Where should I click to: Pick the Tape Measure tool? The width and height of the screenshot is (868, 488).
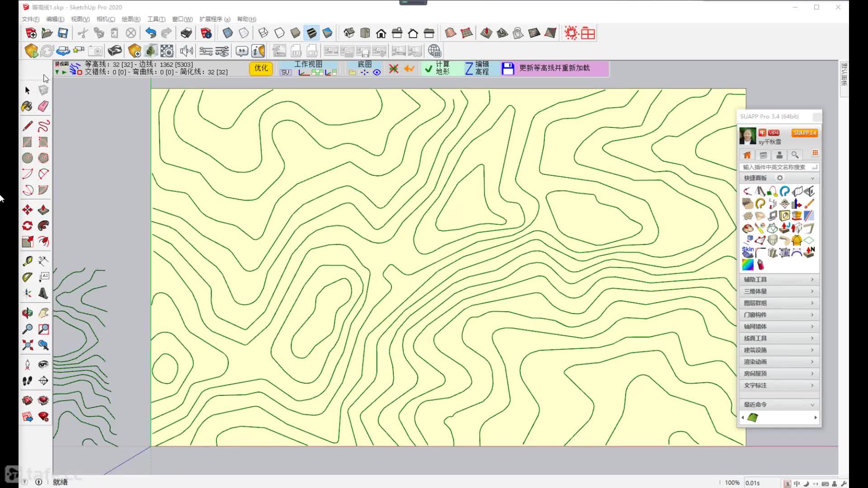pos(28,261)
